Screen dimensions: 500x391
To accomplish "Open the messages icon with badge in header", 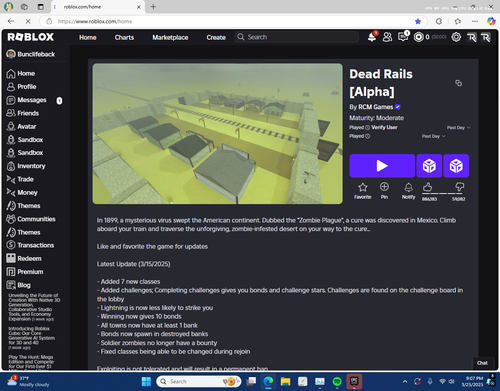I will (x=403, y=37).
